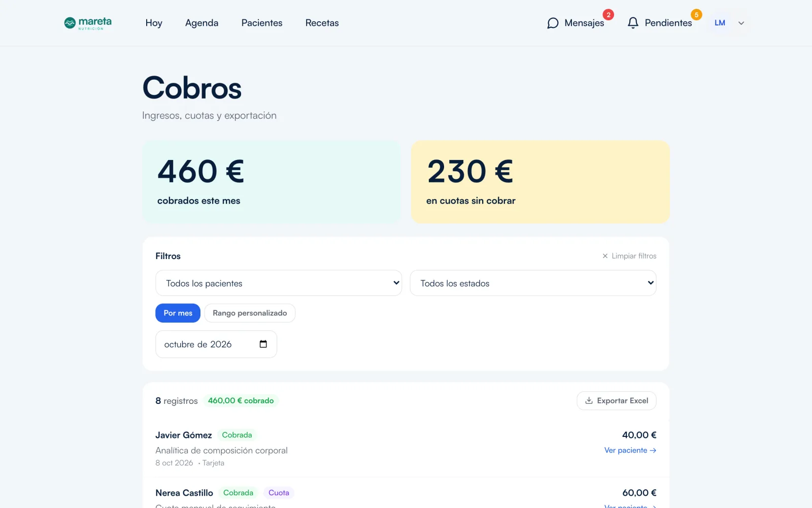Click the Cuota badge for Nerea Castillo
812x508 pixels.
(x=279, y=493)
